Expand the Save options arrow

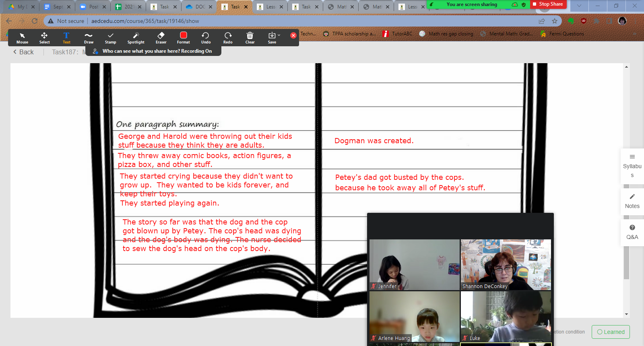(279, 35)
